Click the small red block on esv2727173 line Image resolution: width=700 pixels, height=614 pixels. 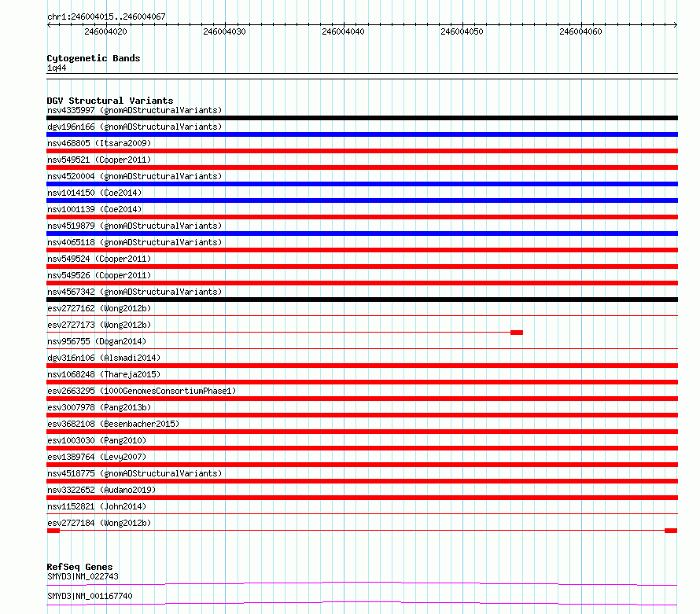point(517,333)
